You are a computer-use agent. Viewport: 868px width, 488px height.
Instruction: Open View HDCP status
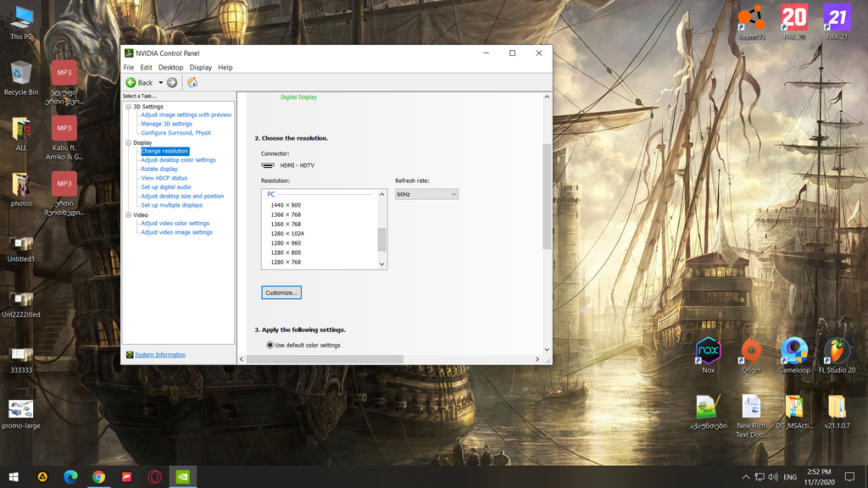[x=164, y=178]
